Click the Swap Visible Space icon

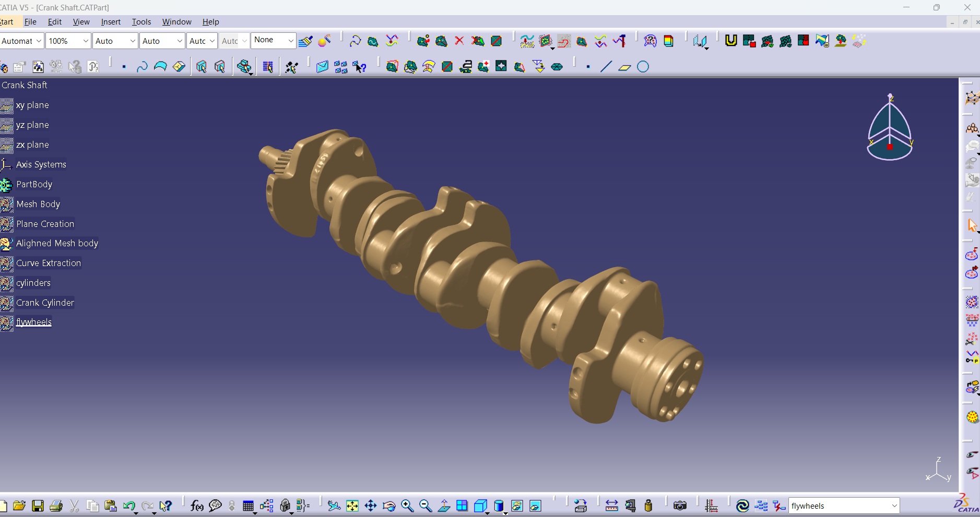[x=535, y=506]
